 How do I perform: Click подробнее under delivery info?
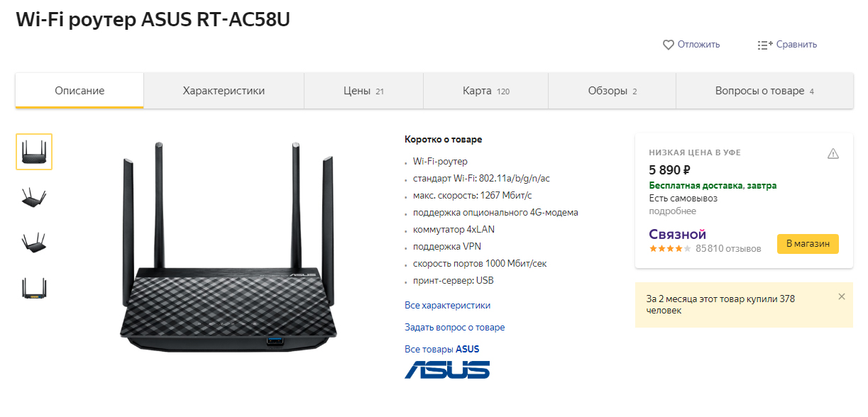click(672, 211)
